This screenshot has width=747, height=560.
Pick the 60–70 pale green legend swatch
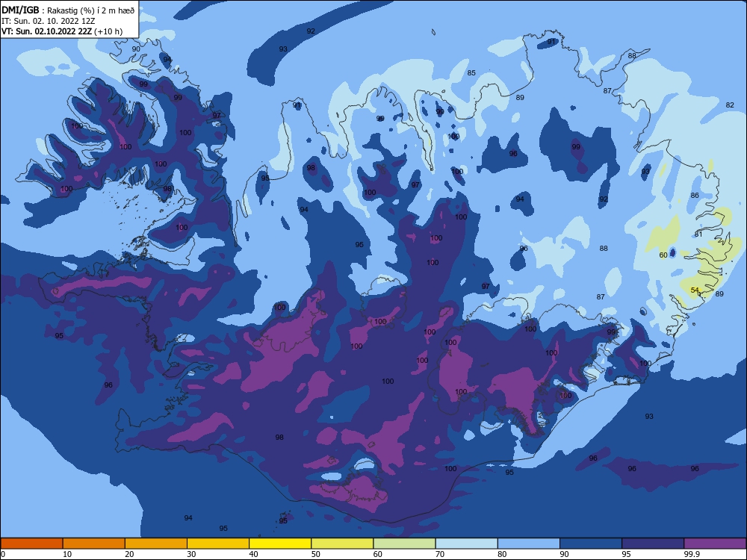pos(404,544)
